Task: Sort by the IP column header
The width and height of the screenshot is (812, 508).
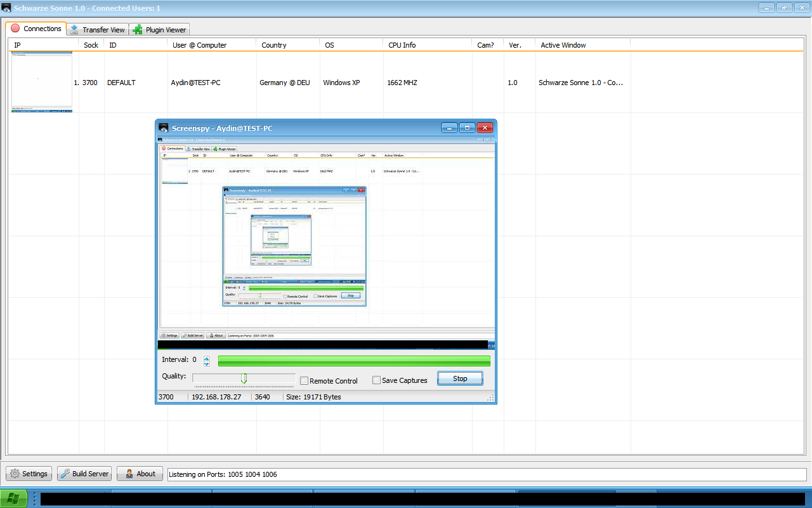Action: pos(43,45)
